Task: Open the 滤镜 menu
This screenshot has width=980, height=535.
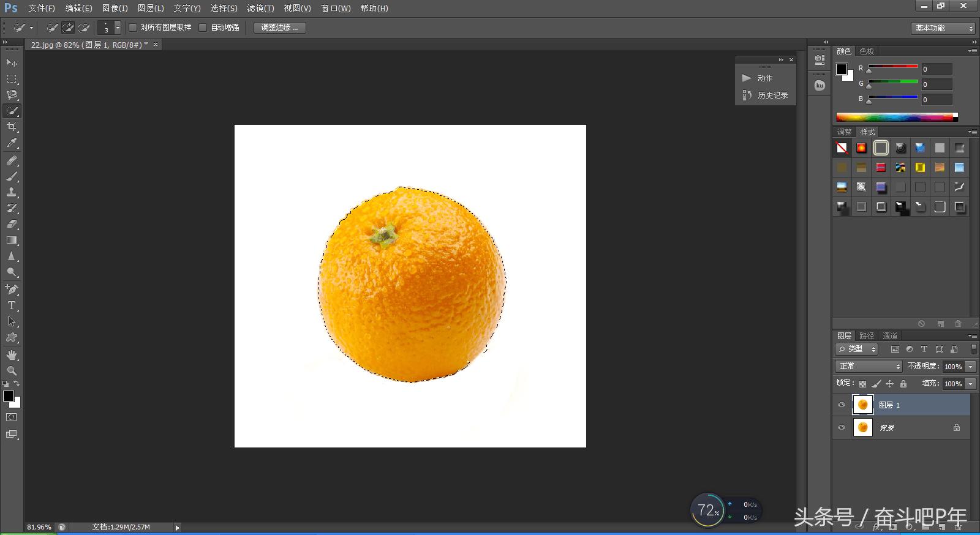Action: click(x=260, y=8)
